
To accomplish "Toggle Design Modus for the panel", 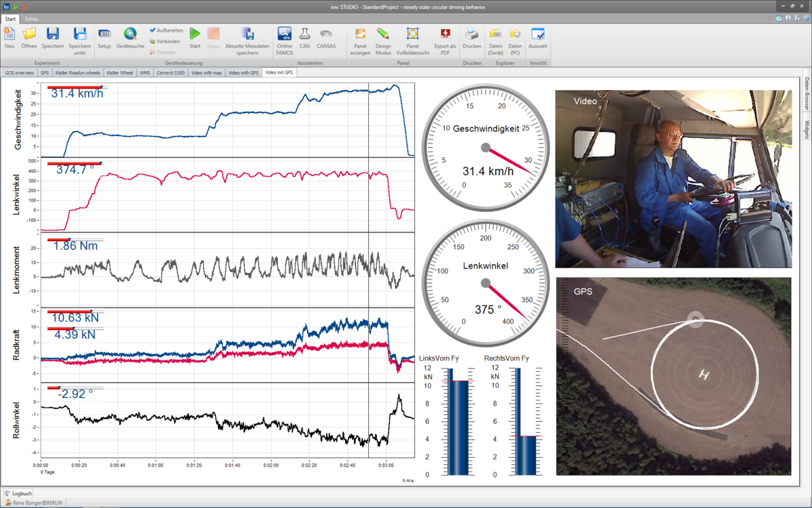I will (x=384, y=39).
